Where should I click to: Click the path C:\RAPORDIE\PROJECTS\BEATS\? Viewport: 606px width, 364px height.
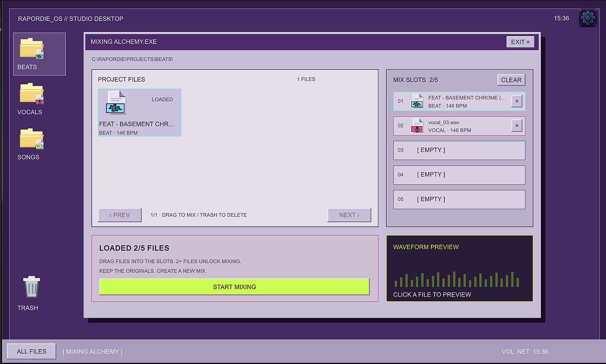click(132, 59)
